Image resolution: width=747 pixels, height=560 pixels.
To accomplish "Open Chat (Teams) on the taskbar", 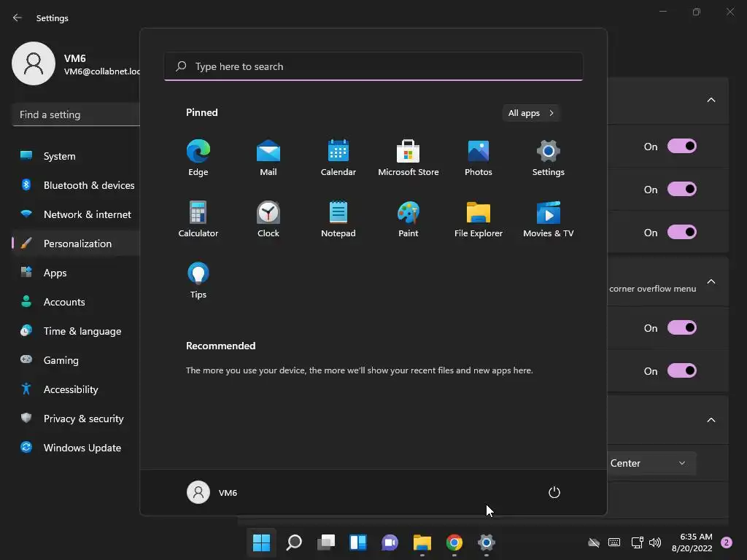I will point(390,542).
